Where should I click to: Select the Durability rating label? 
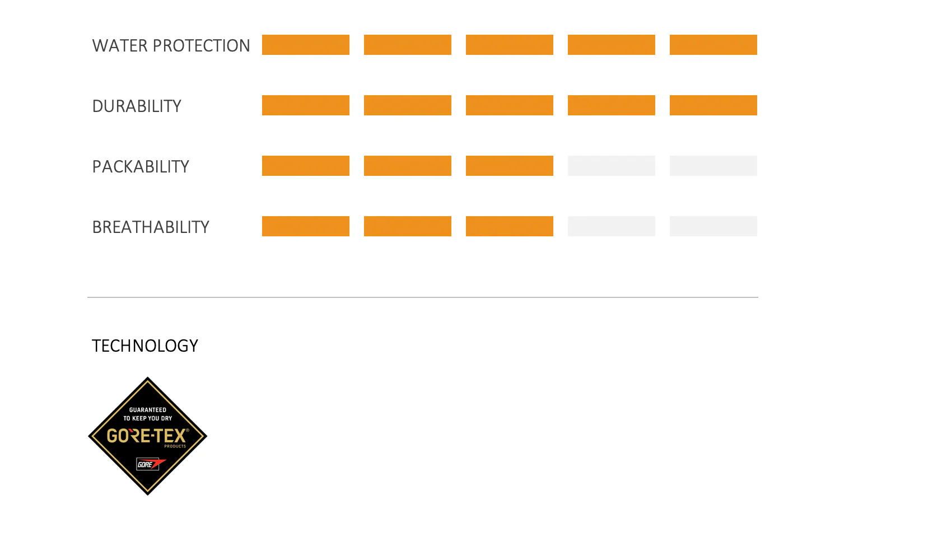(x=137, y=106)
